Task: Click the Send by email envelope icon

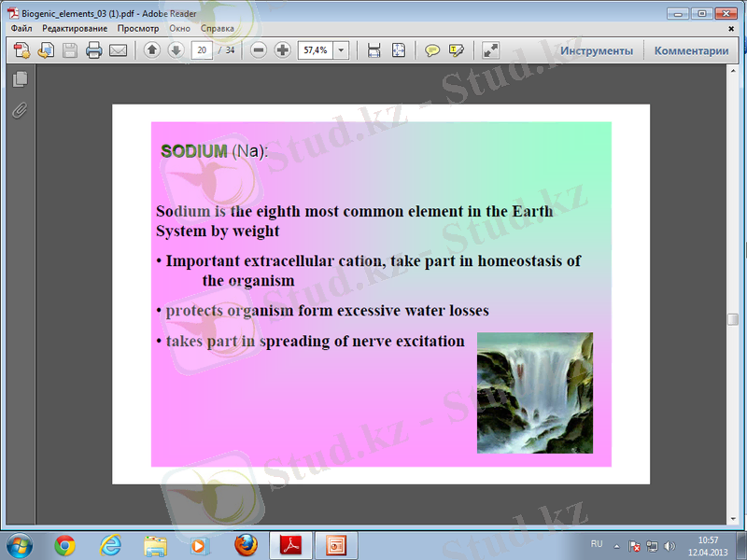Action: (x=118, y=50)
